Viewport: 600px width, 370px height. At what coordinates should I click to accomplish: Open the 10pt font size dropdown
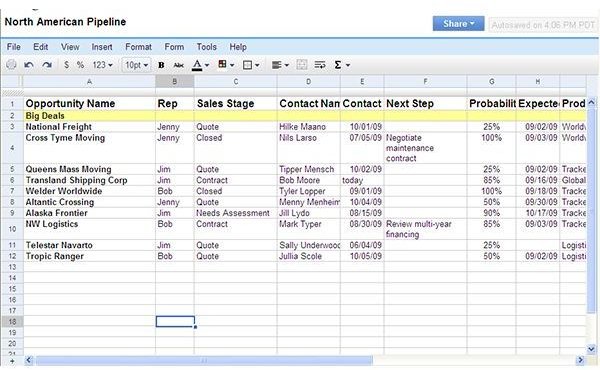point(136,65)
